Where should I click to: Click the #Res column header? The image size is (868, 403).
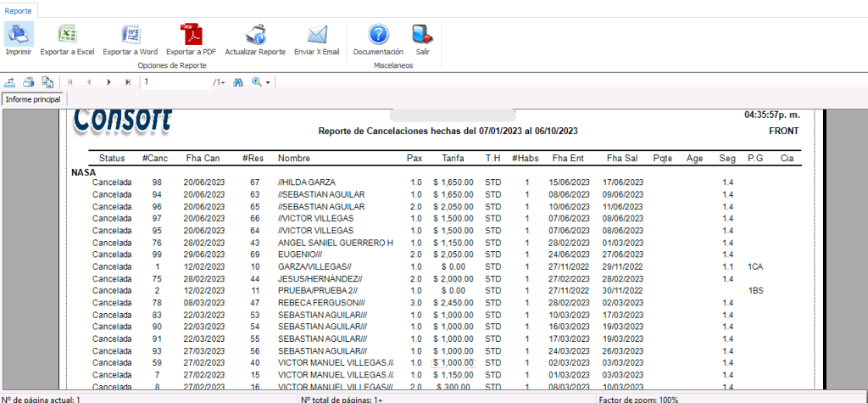coord(252,159)
